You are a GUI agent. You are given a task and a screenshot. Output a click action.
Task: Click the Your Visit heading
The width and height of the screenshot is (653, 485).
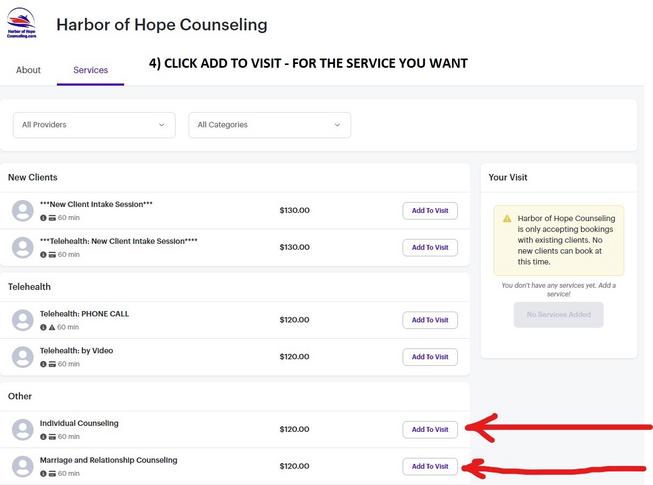tap(508, 177)
